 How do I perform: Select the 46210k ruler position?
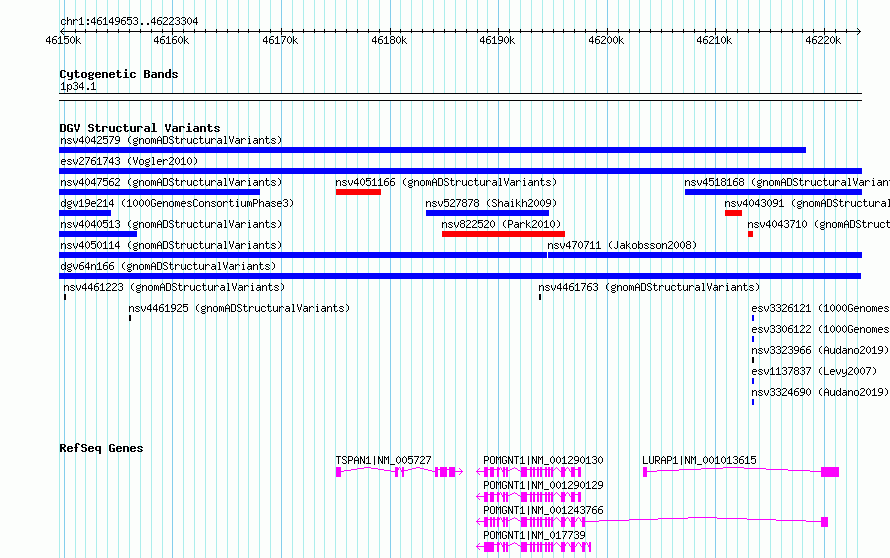click(713, 40)
